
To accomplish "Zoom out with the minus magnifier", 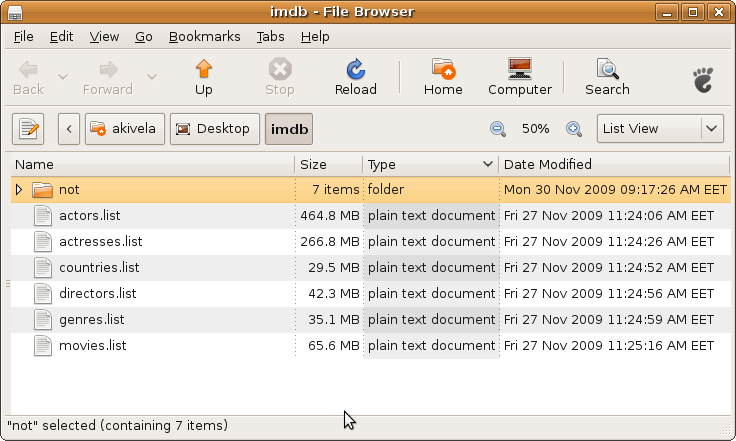I will [497, 129].
